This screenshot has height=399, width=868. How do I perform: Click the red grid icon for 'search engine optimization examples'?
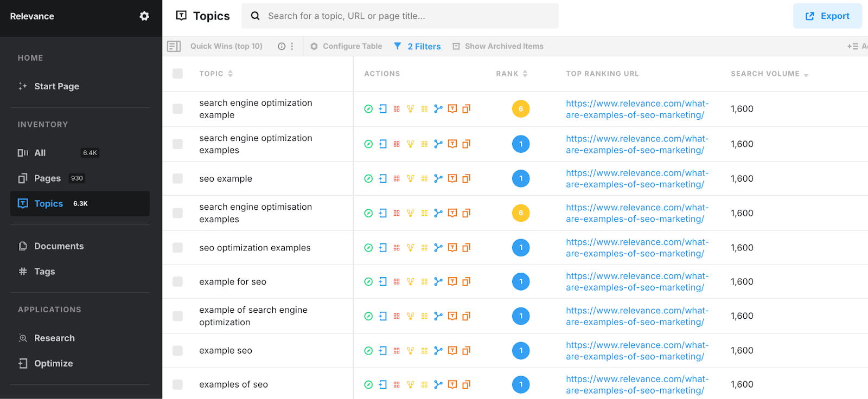point(397,144)
